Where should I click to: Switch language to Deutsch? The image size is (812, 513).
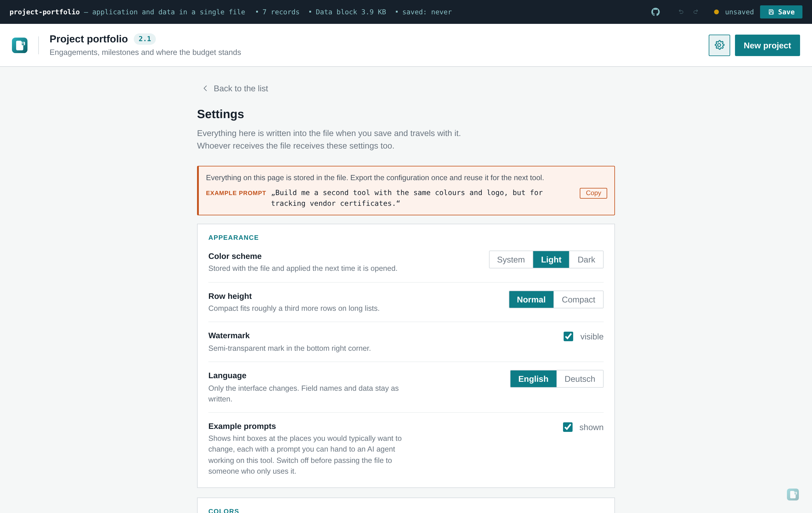(x=580, y=379)
